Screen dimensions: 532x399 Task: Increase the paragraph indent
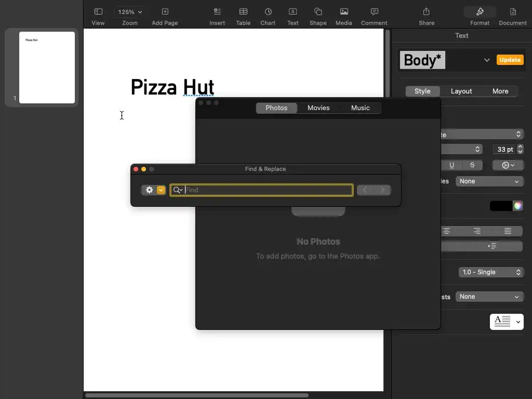tap(493, 246)
